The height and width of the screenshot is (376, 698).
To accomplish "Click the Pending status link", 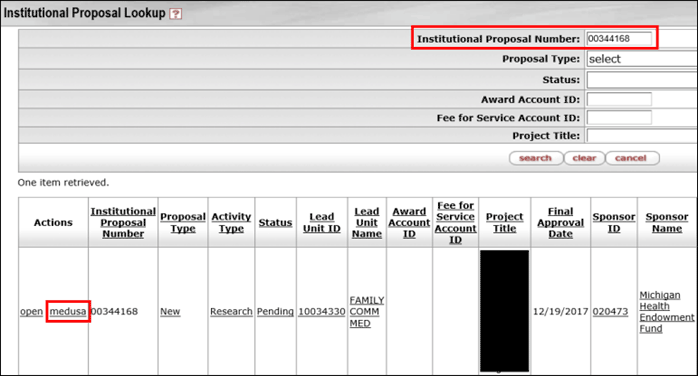I will click(x=275, y=311).
